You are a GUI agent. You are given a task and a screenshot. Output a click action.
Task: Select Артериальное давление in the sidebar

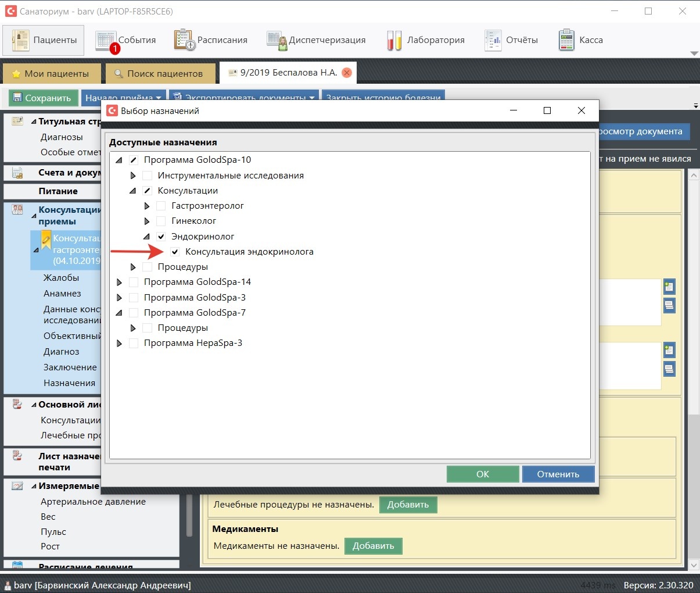[x=93, y=502]
